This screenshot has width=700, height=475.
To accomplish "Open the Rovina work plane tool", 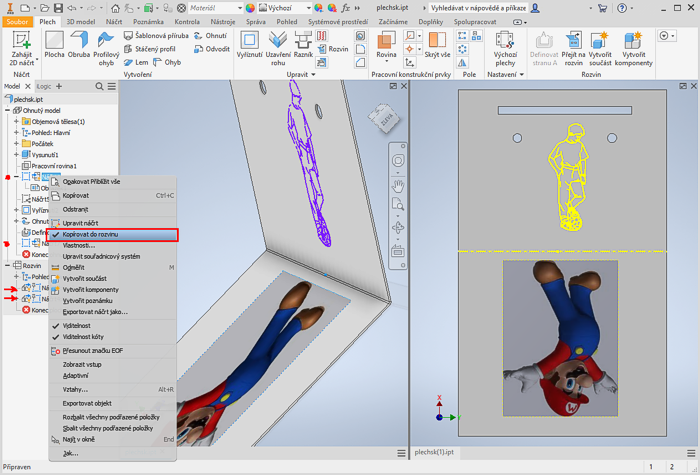I will 386,45.
